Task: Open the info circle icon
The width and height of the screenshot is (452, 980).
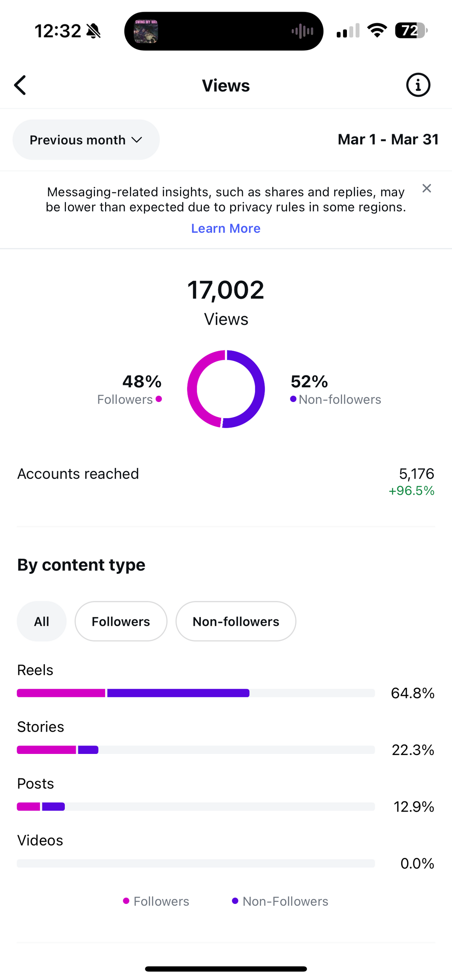Action: 418,85
